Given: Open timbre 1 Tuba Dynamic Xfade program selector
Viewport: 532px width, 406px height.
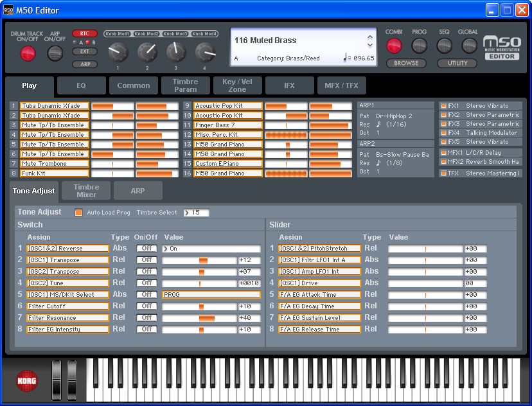Looking at the screenshot, I should (x=55, y=106).
